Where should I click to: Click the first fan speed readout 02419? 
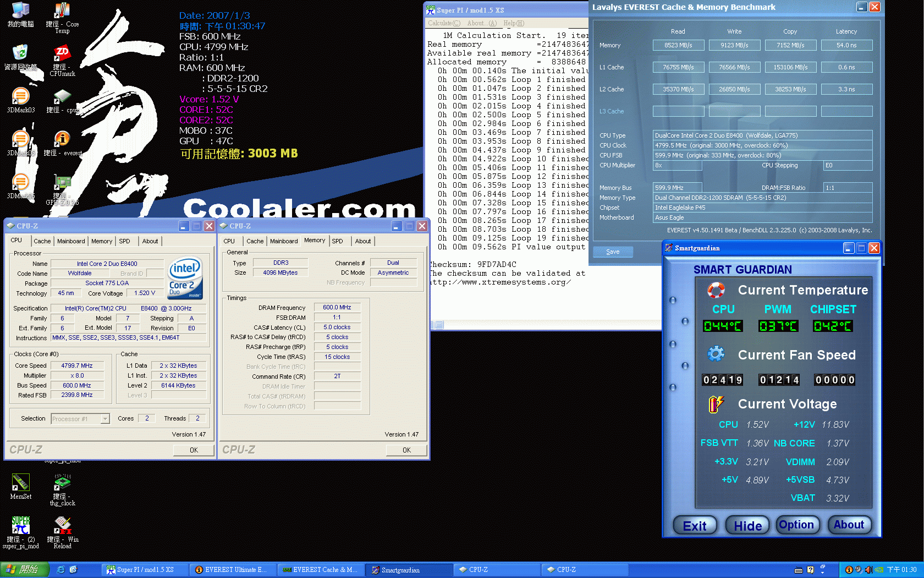723,380
